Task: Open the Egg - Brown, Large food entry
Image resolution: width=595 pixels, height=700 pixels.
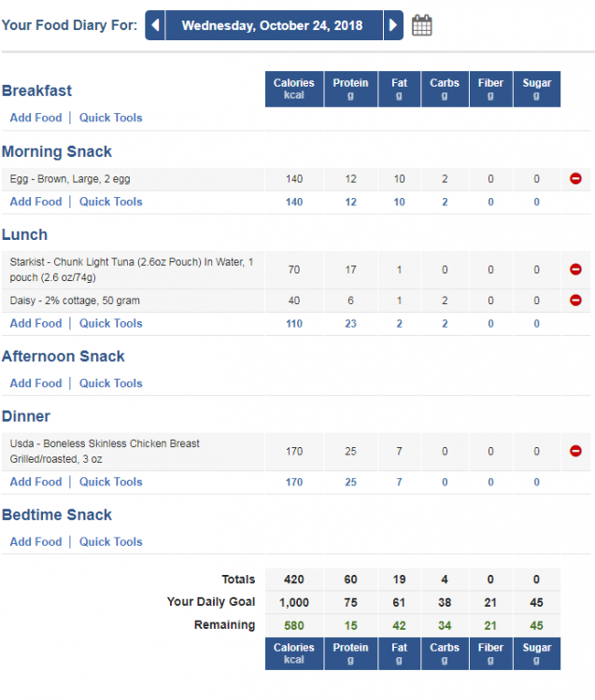Action: [x=70, y=179]
